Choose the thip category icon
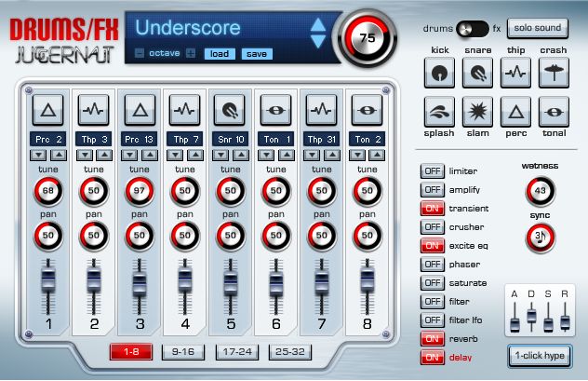This screenshot has height=381, width=588. pos(515,73)
